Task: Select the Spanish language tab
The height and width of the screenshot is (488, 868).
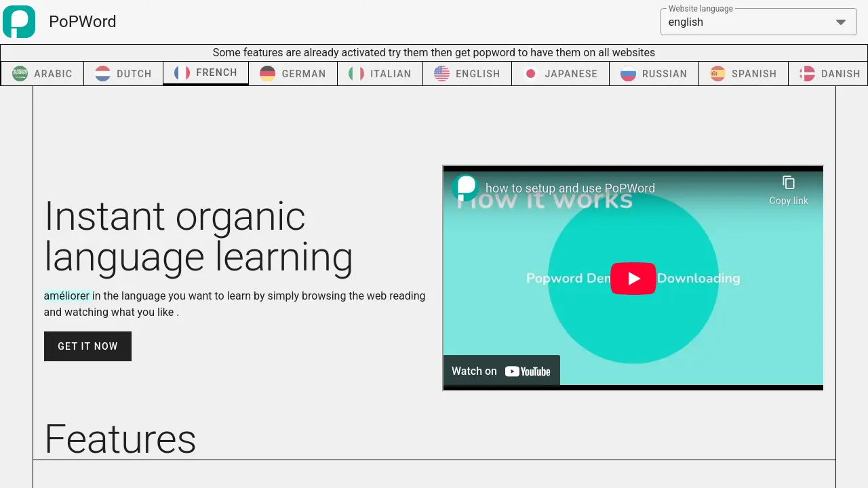Action: (743, 73)
